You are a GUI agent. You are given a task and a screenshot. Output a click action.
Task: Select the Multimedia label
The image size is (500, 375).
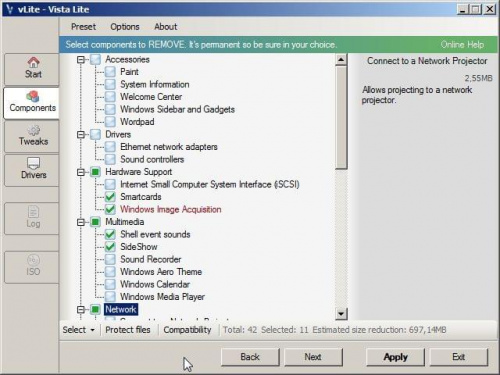(125, 222)
